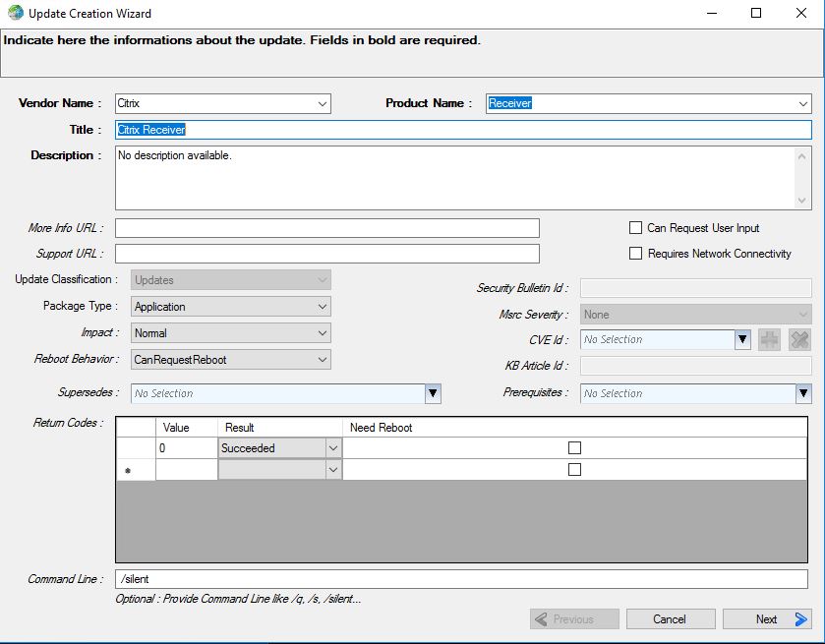Click the Next button

pyautogui.click(x=767, y=619)
